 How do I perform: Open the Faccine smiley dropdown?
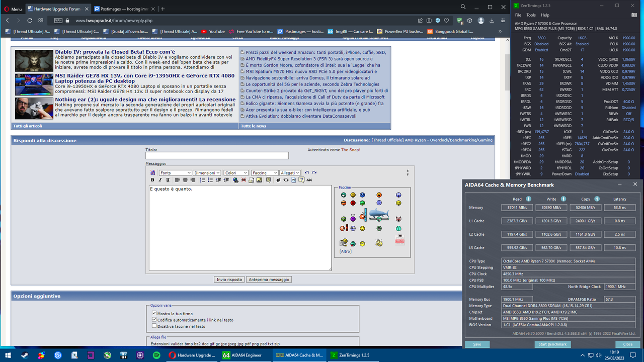coord(265,173)
